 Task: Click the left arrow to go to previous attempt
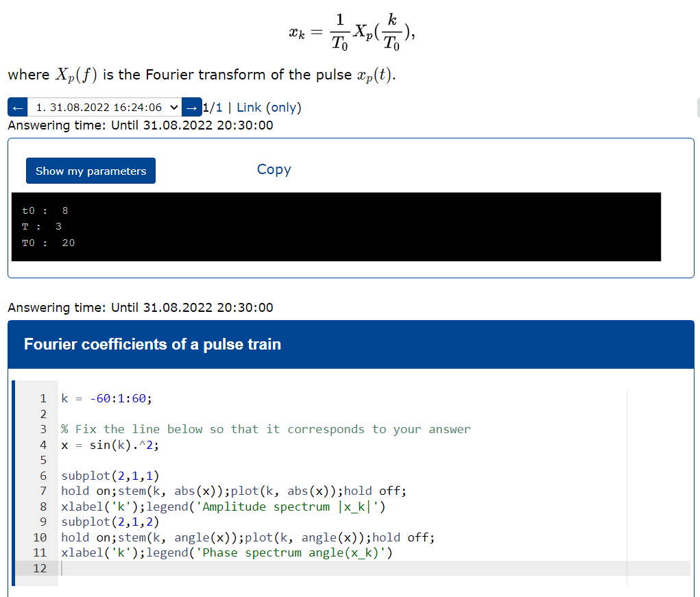click(17, 107)
